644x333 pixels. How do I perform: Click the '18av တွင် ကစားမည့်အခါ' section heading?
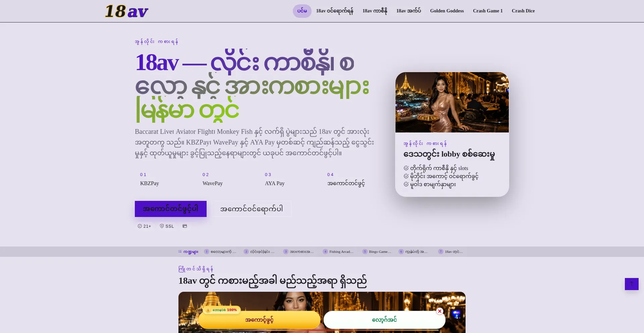click(x=272, y=281)
